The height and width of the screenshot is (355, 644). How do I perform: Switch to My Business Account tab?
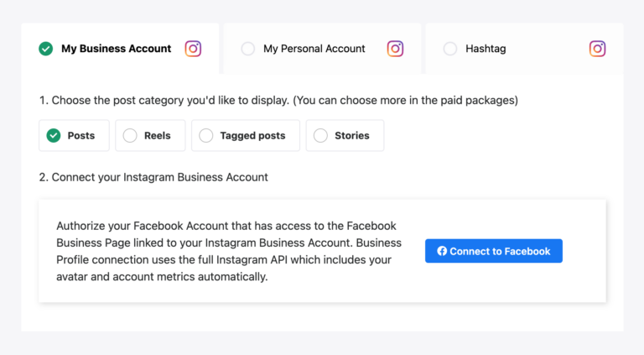click(x=116, y=49)
